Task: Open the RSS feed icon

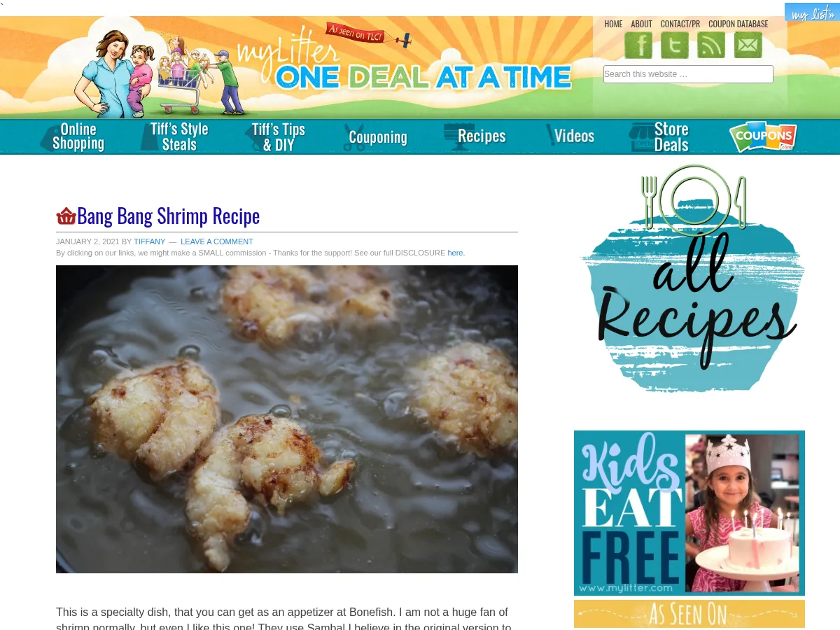Action: coord(711,45)
